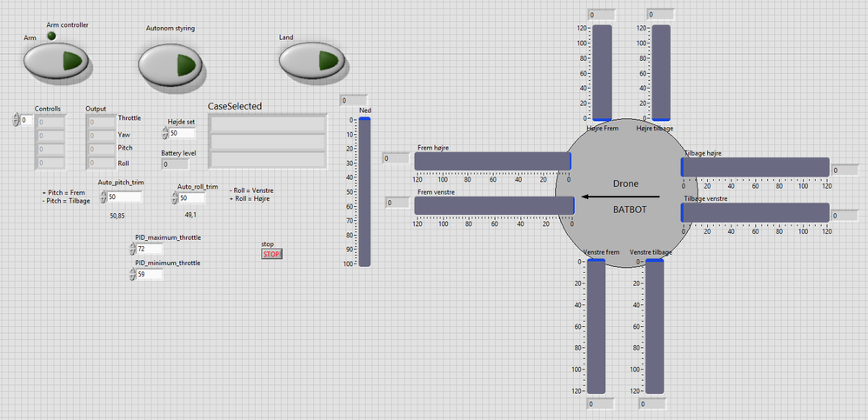Click the Auto_roll_trim stepper arrows
Viewport: 868px width, 420px height.
(x=175, y=198)
